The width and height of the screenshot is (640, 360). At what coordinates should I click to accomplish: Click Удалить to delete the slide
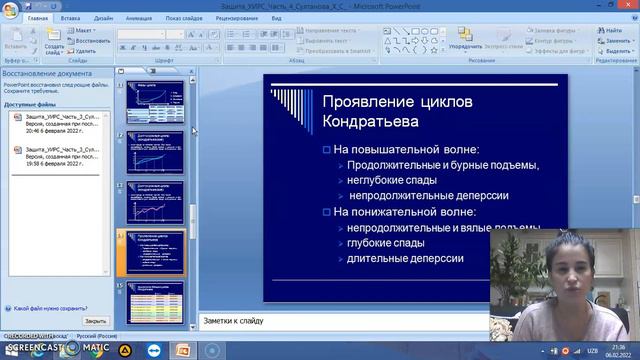coord(82,51)
